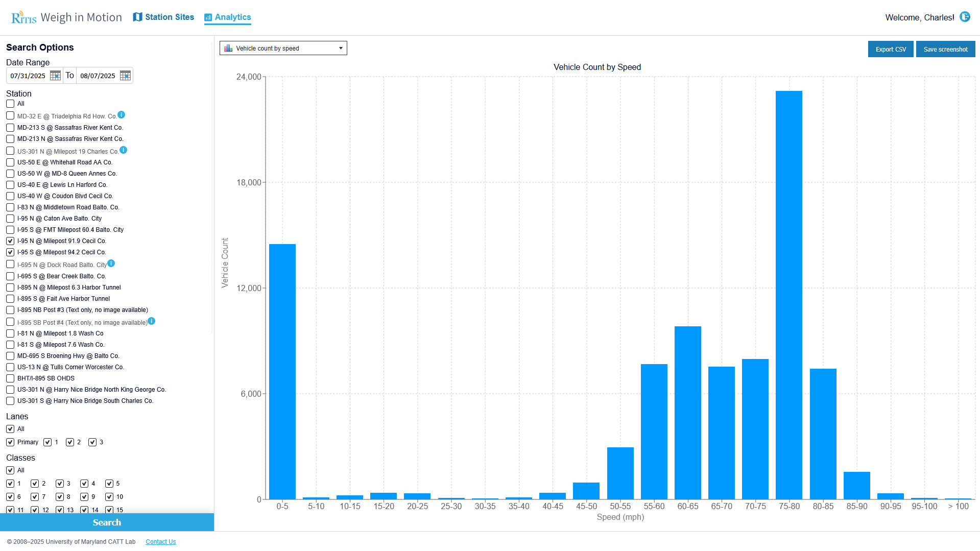Click the RITIS Weigh in Motion logo
The width and height of the screenshot is (980, 551).
(66, 17)
